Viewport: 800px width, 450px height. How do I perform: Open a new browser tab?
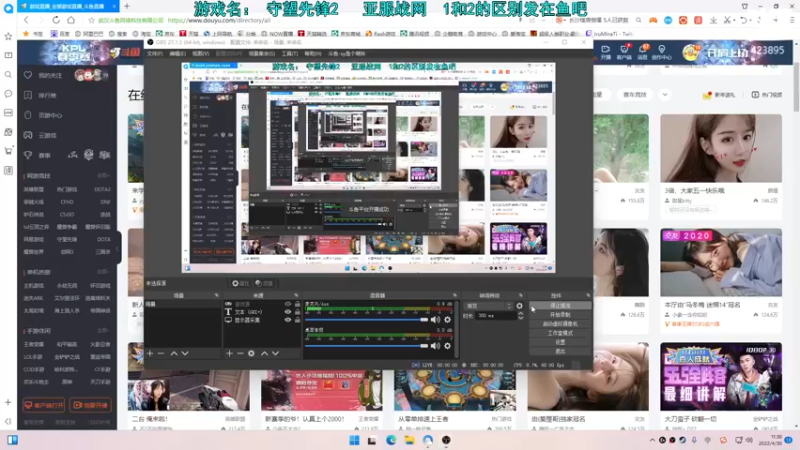point(127,6)
